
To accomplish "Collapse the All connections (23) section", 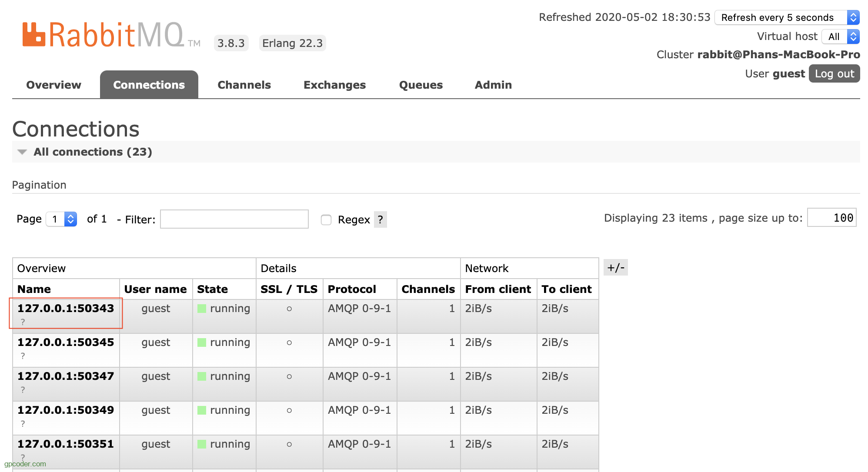I will pos(22,152).
